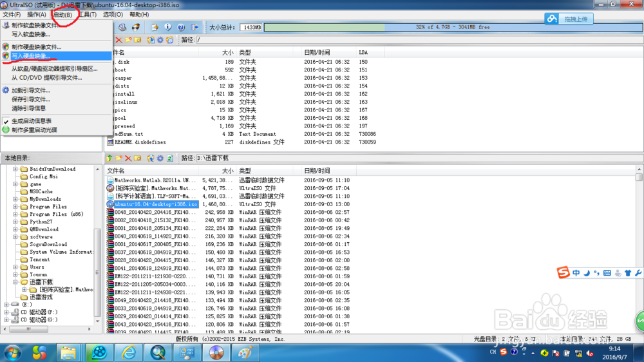Click the Sogou soft keyboard icon
Screen dimensions: 644x362
[607, 273]
